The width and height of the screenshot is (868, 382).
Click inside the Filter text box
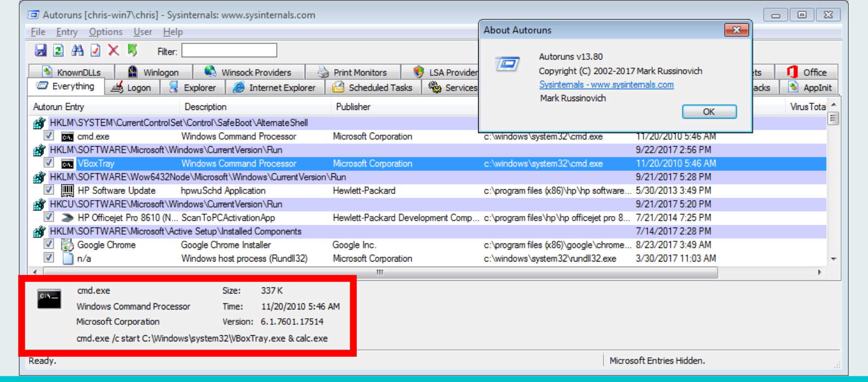click(229, 51)
